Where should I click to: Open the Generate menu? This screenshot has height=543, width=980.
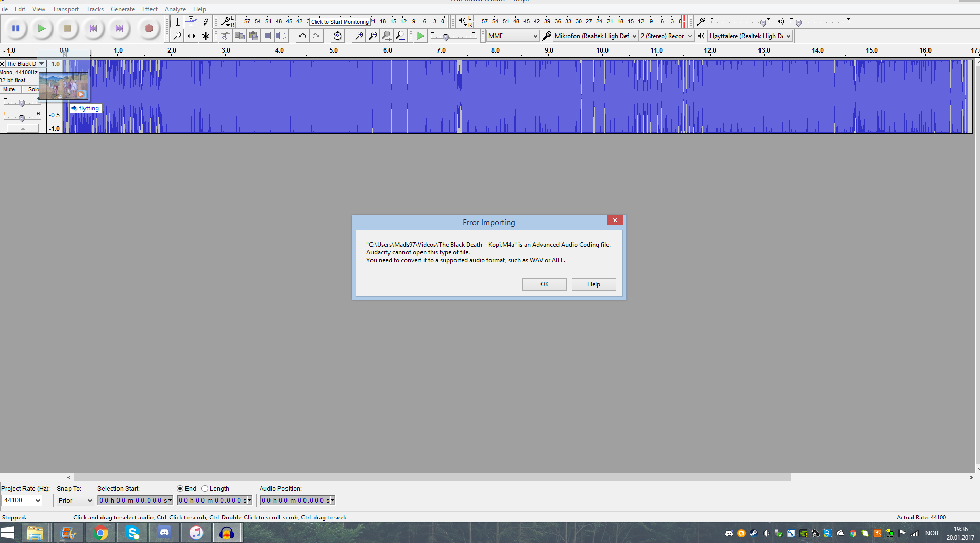point(123,9)
